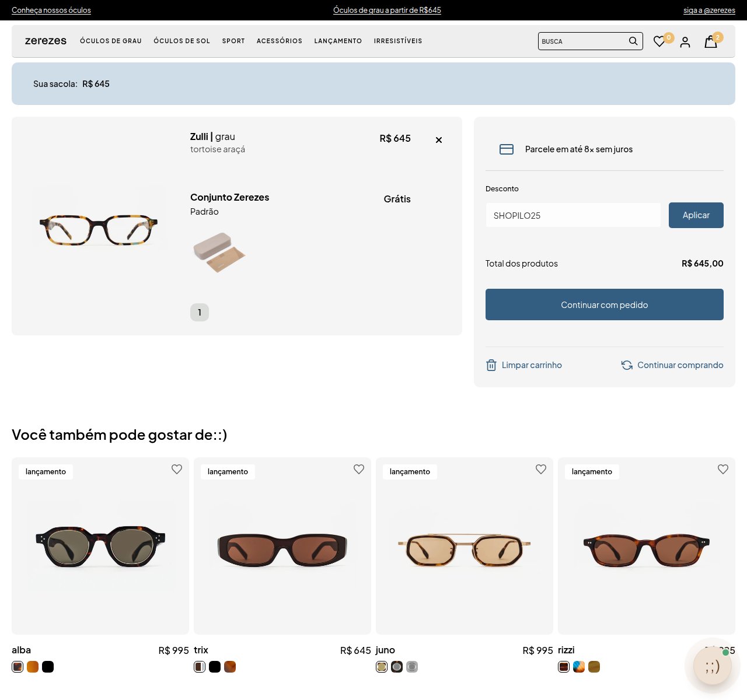
Task: Click the lançamento badge on juno card
Action: tap(410, 472)
